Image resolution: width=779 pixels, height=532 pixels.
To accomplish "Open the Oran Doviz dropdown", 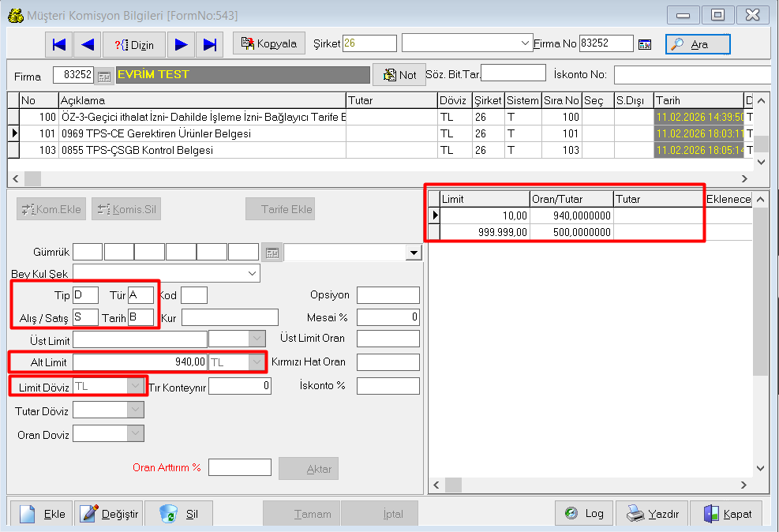I will point(136,434).
